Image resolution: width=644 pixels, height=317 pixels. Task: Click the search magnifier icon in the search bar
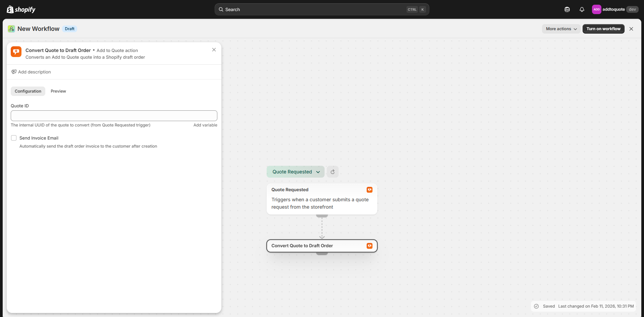click(x=221, y=9)
